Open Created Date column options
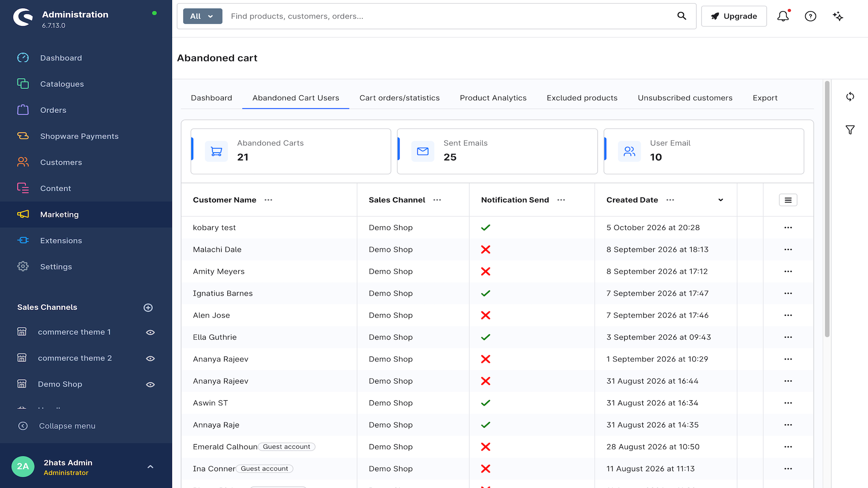The width and height of the screenshot is (868, 488). tap(670, 200)
